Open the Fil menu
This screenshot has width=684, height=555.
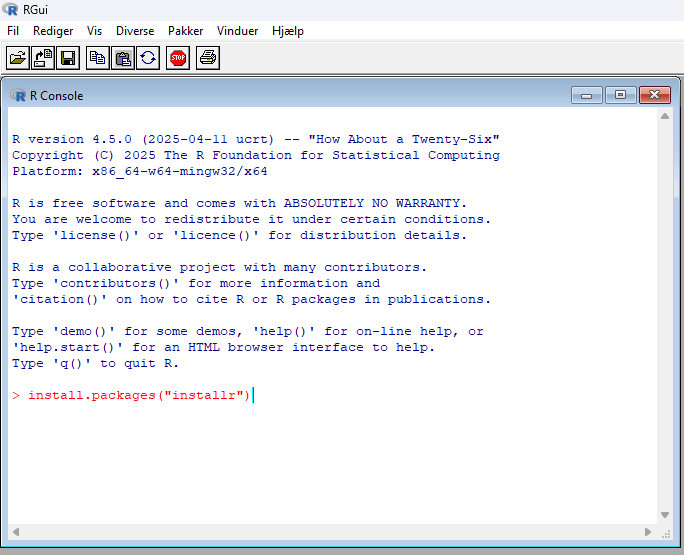click(x=13, y=31)
